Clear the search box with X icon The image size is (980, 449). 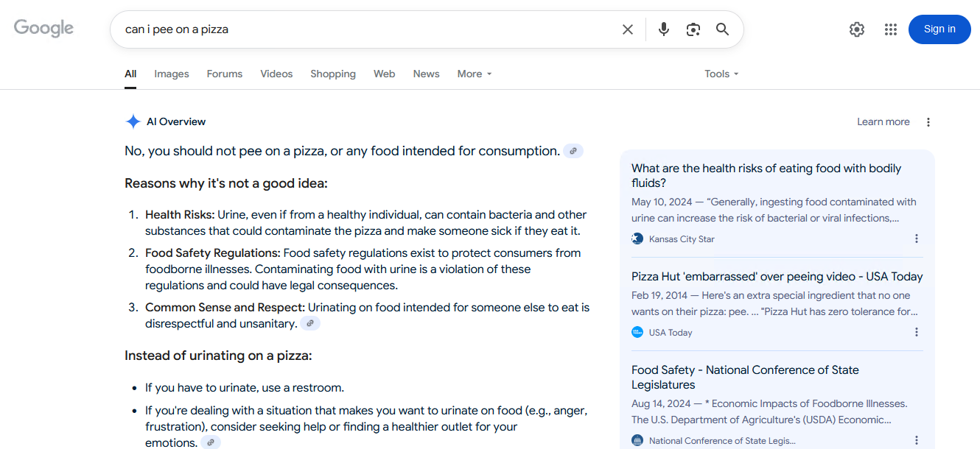pyautogui.click(x=628, y=29)
